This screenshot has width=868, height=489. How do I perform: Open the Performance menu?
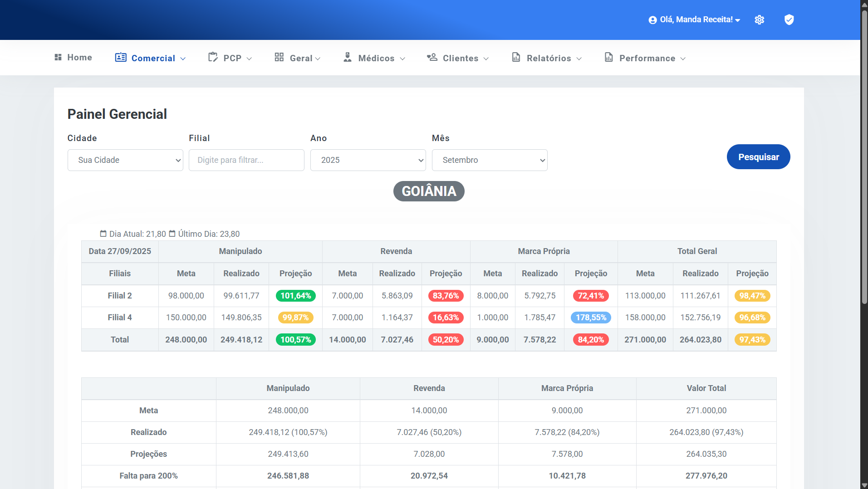point(646,58)
